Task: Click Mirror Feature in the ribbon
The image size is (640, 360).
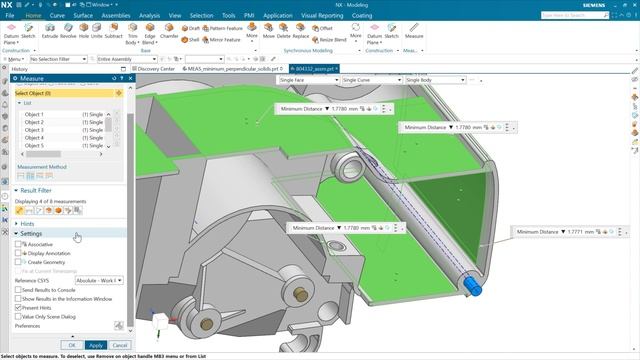Action: (x=221, y=40)
